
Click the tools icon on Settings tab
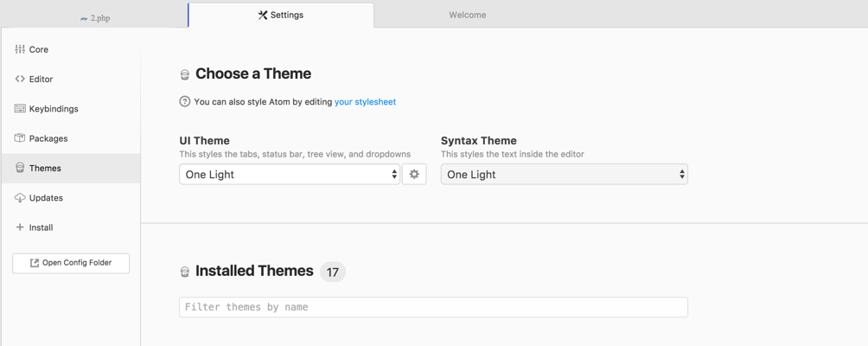263,15
